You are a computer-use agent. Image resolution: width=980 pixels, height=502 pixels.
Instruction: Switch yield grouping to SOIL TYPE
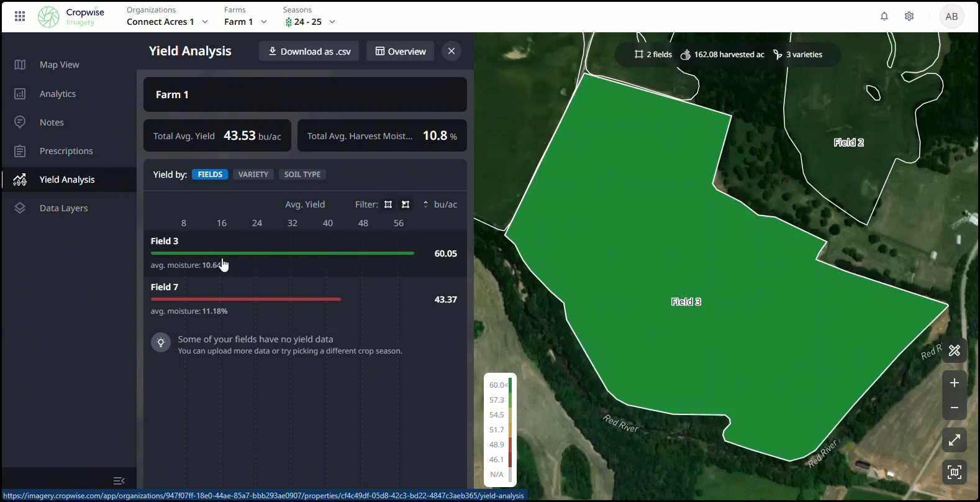click(x=302, y=175)
